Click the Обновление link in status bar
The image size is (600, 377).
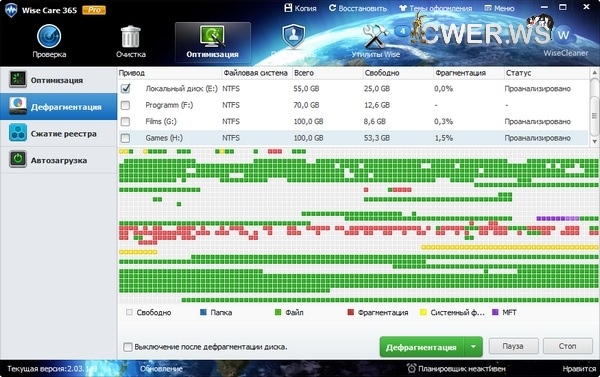pos(161,369)
